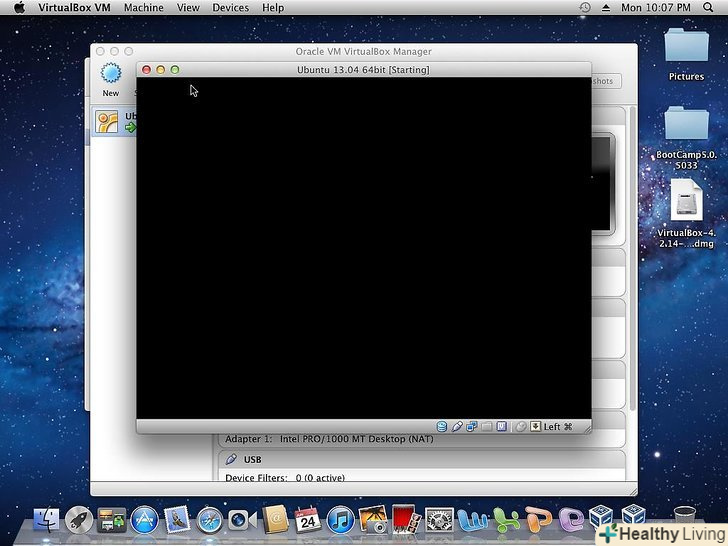Viewport: 728px width, 546px height.
Task: Click the USB devices pen-shaped status icon
Action: tap(457, 426)
